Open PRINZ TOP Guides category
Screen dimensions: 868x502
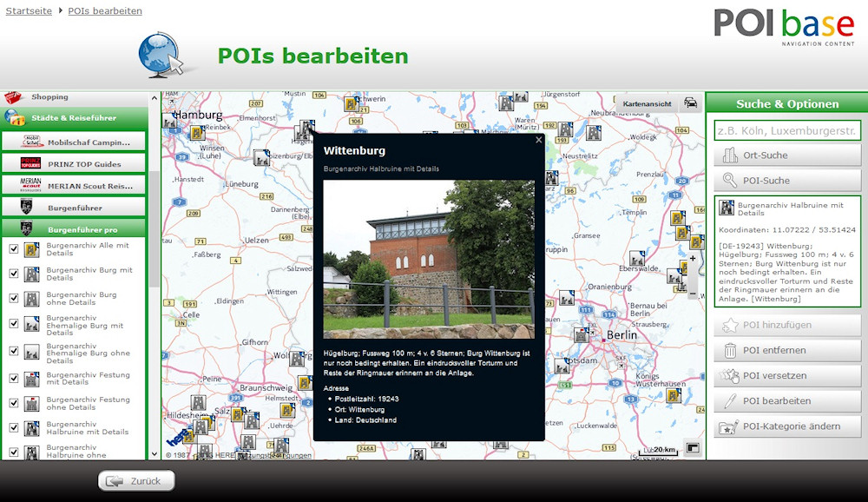tap(74, 163)
